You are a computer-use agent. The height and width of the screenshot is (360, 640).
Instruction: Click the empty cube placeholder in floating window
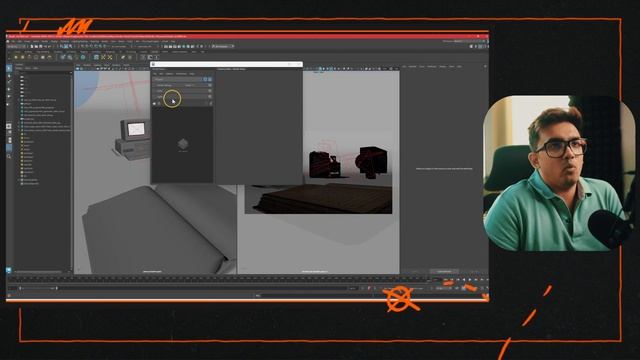183,144
